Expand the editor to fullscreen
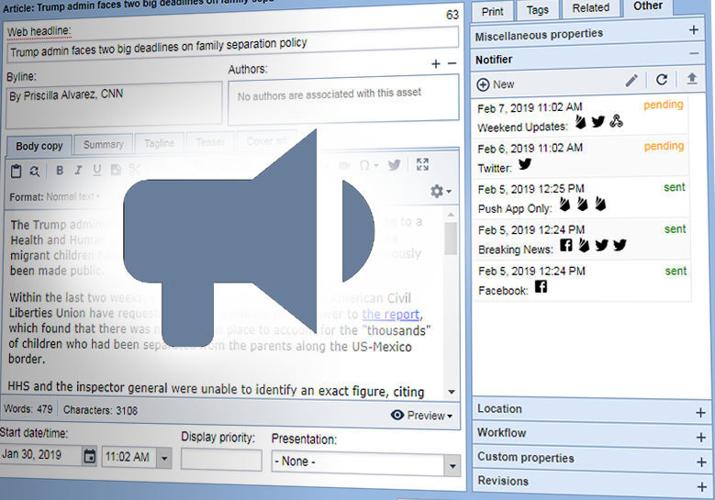Viewport: 715px width, 500px height. click(422, 165)
